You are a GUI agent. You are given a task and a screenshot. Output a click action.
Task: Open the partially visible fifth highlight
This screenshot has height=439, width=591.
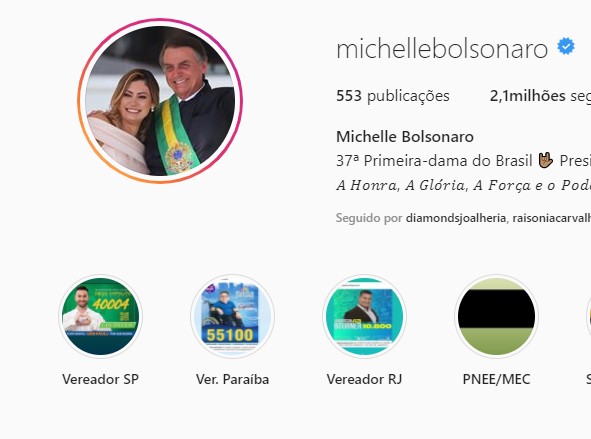click(589, 316)
